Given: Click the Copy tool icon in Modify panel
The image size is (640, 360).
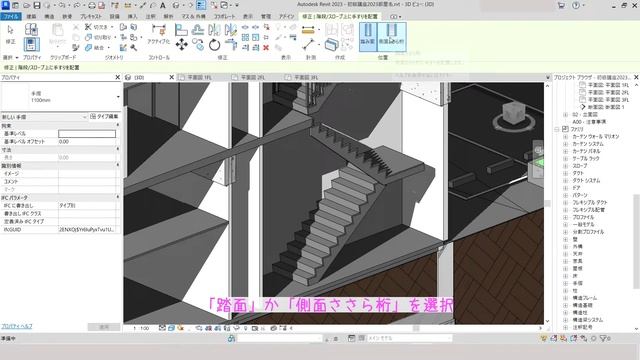Looking at the screenshot, I should click(198, 44).
